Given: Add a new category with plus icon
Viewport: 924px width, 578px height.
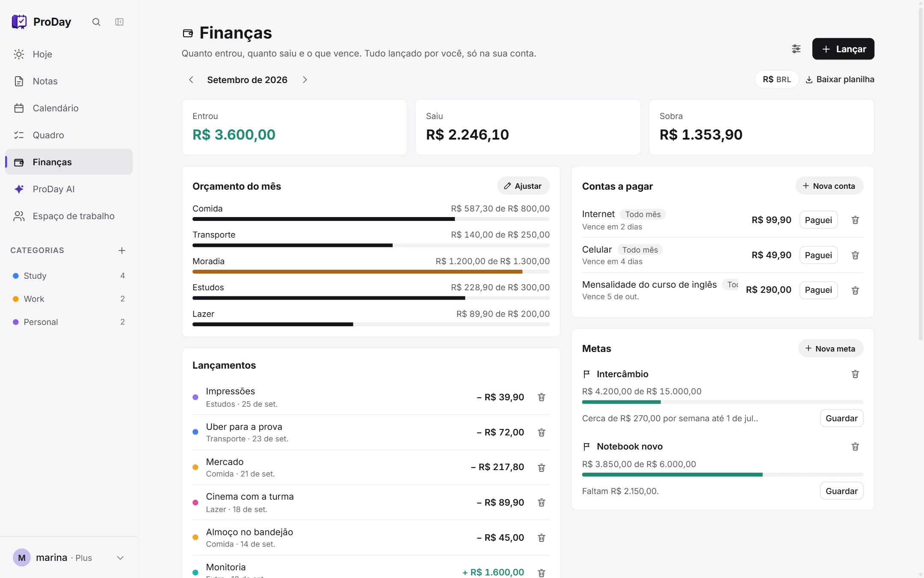Looking at the screenshot, I should click(122, 250).
